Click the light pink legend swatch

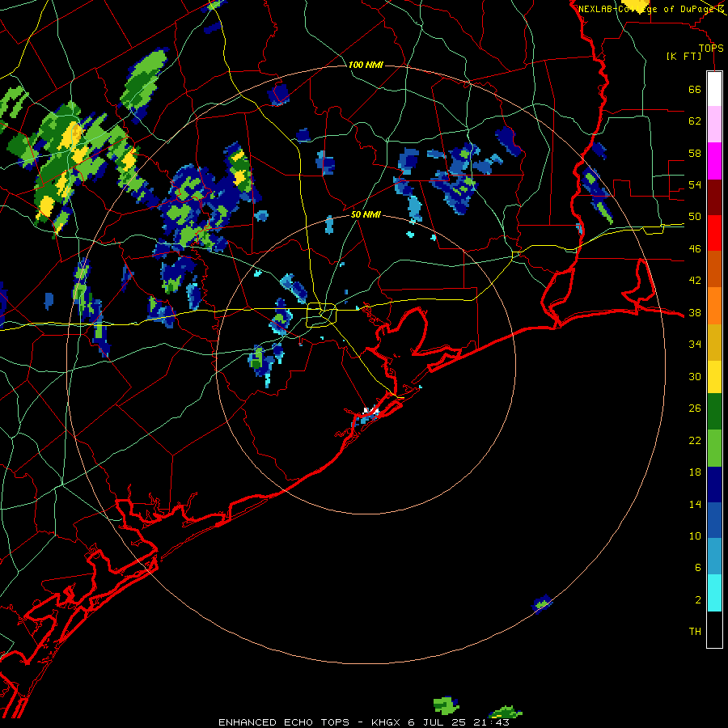click(x=714, y=124)
